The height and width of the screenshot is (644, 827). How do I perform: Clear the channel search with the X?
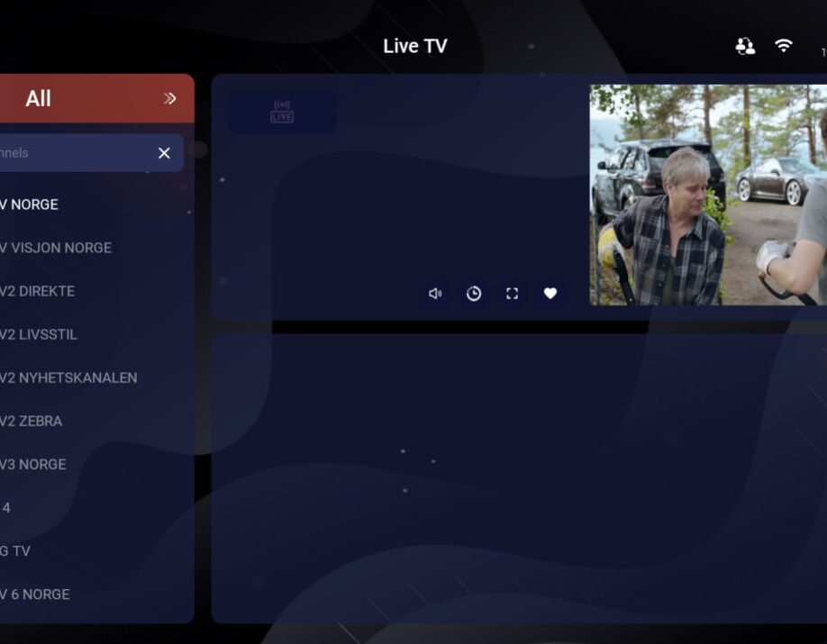click(x=164, y=153)
